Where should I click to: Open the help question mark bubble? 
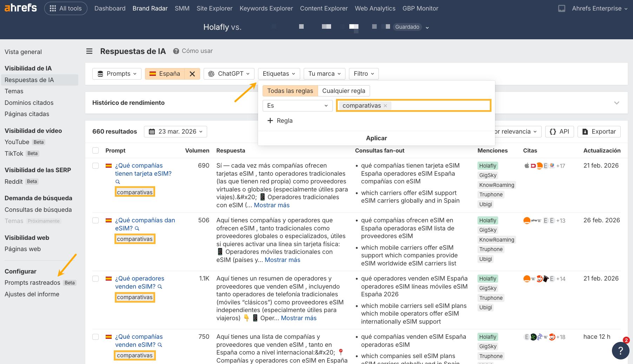tap(620, 350)
